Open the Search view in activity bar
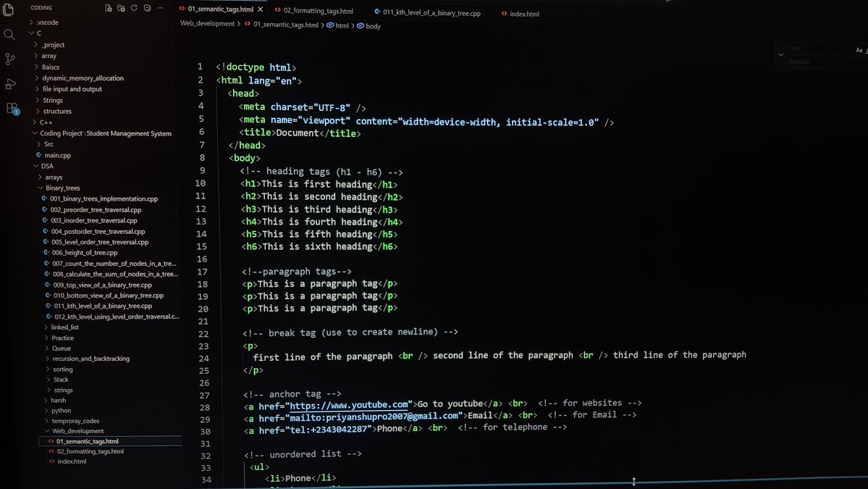Image resolution: width=868 pixels, height=489 pixels. click(x=9, y=35)
